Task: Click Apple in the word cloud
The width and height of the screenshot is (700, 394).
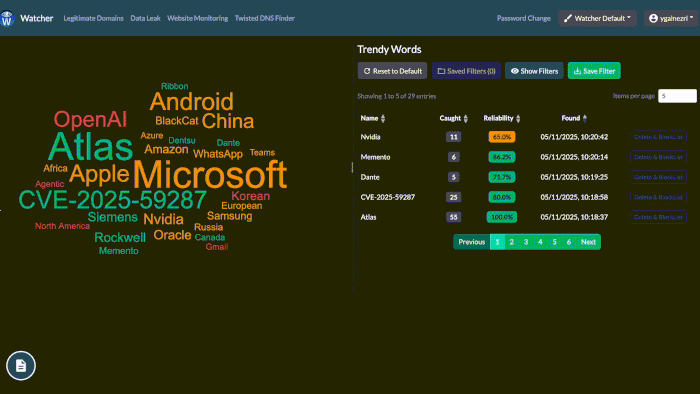Action: tap(99, 174)
